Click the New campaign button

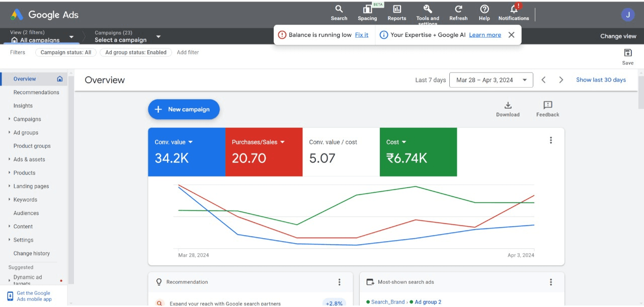184,109
